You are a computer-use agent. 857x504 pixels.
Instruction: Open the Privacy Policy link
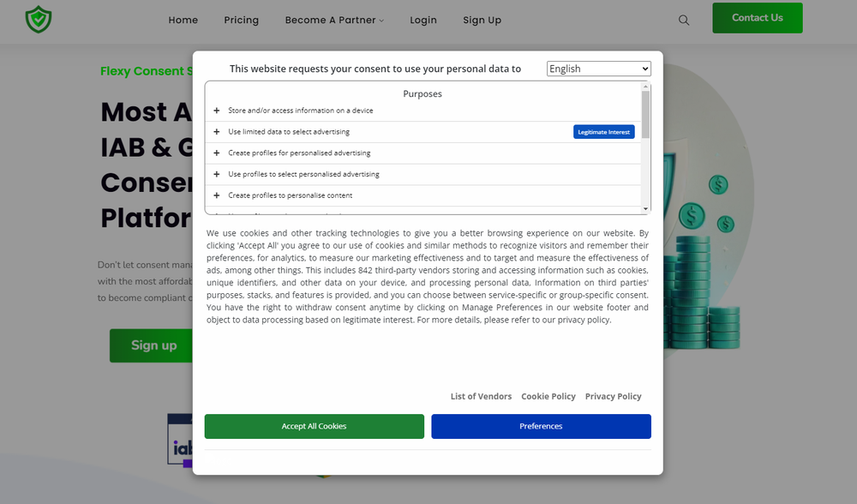coord(614,396)
